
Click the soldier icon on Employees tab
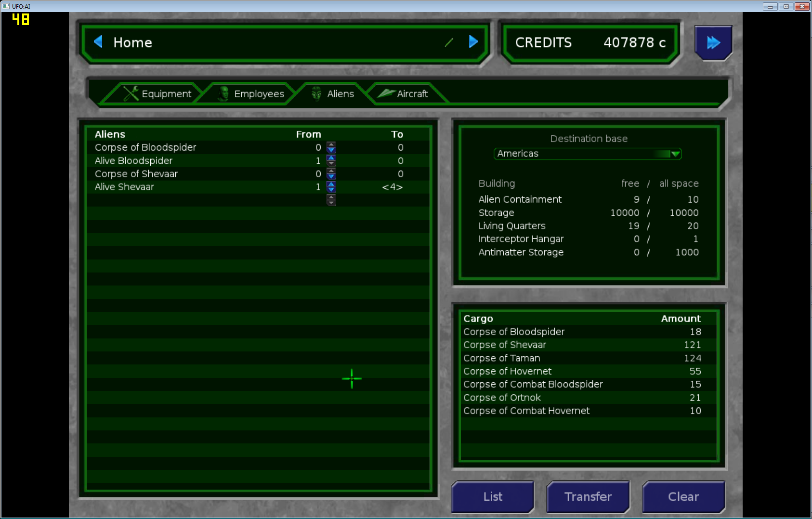(223, 93)
